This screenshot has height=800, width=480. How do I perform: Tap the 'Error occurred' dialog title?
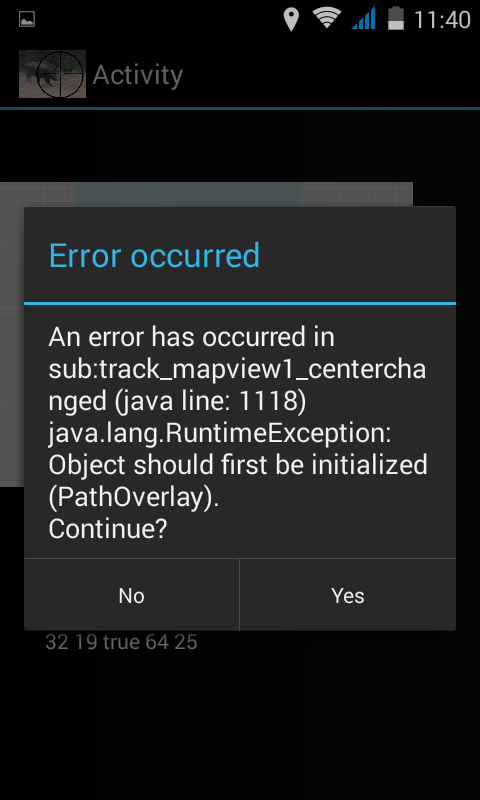pos(154,256)
